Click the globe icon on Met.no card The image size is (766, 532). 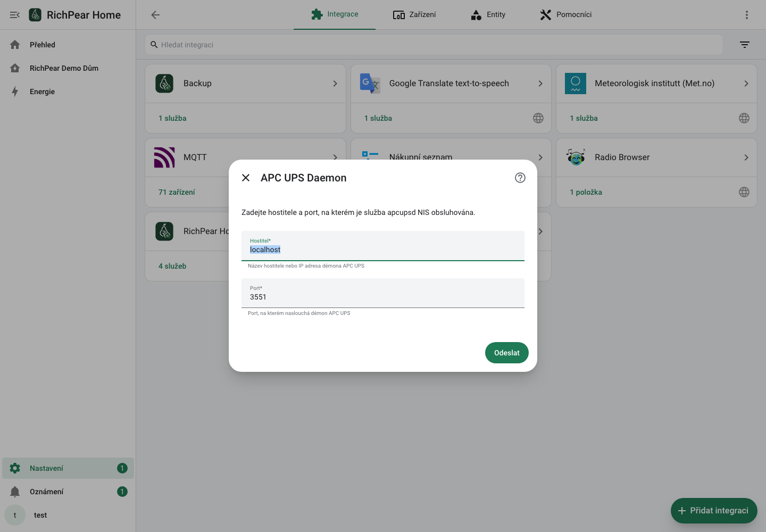[744, 118]
